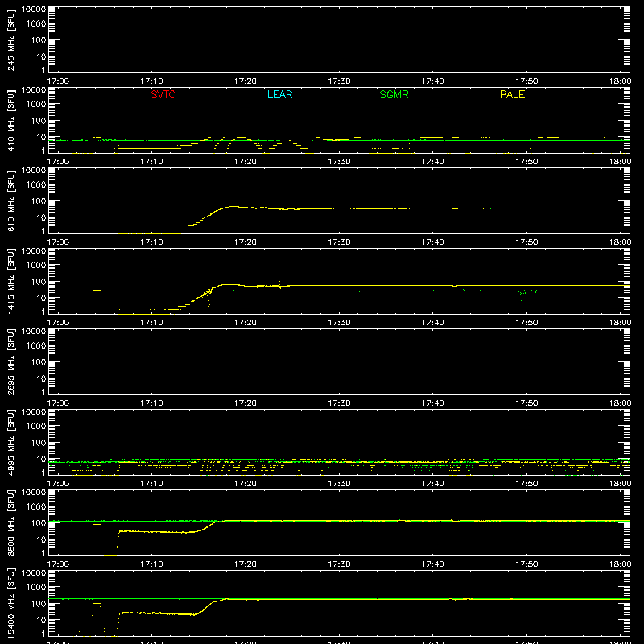This screenshot has height=644, width=644.
Task: Click the 8800 MHz [SFU] axis title
Action: click(10, 522)
